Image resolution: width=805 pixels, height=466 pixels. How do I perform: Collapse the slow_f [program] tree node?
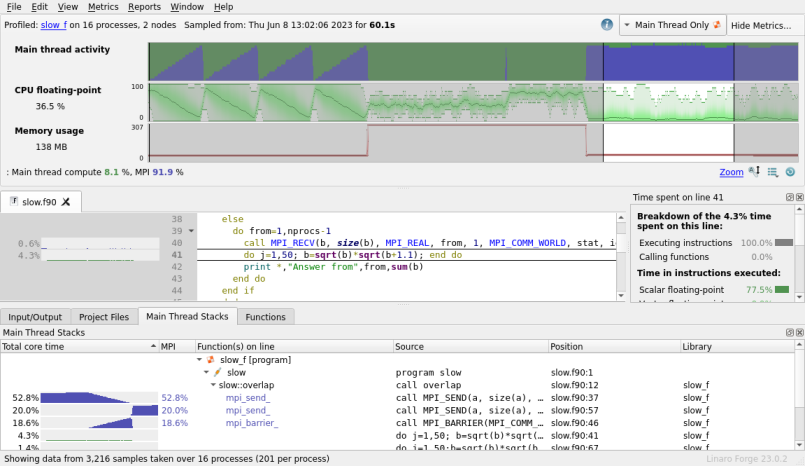pyautogui.click(x=200, y=360)
